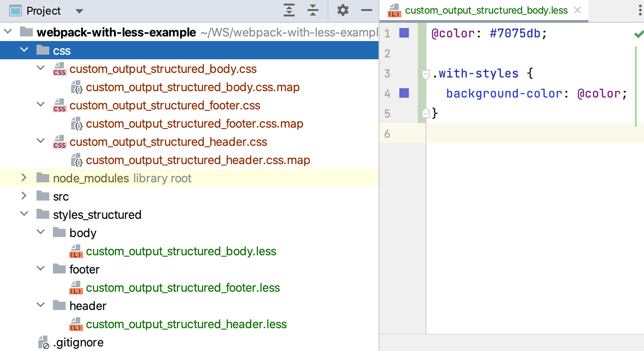Click the green inspections checkmark above the editor scrollbar
The width and height of the screenshot is (644, 351).
639,33
